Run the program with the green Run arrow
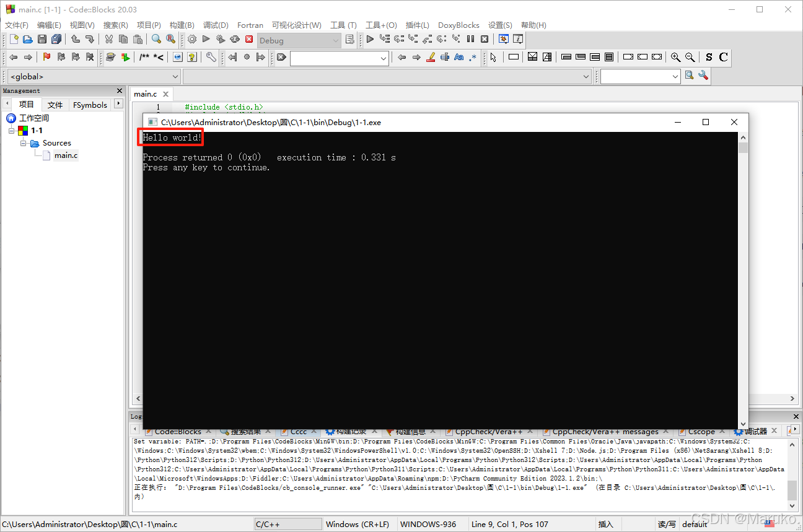 tap(205, 38)
